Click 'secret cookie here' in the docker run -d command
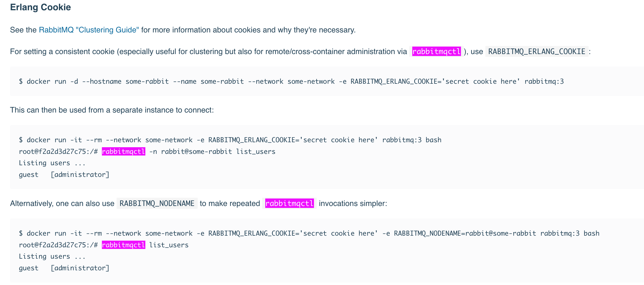Screen dimensions: 644x285 tap(481, 82)
